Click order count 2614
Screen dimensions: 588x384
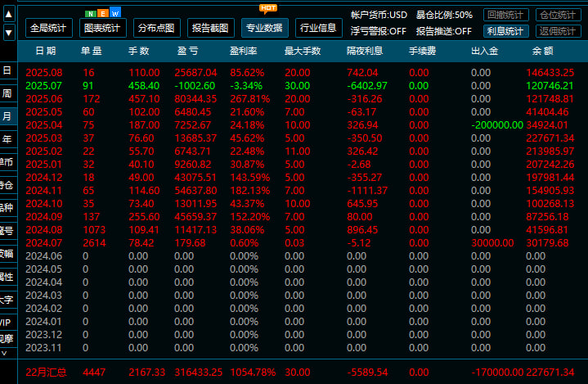point(94,243)
